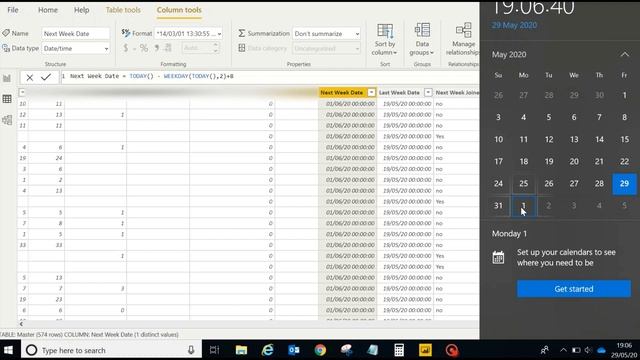
Task: Click the battery icon in system tray
Action: click(x=576, y=350)
